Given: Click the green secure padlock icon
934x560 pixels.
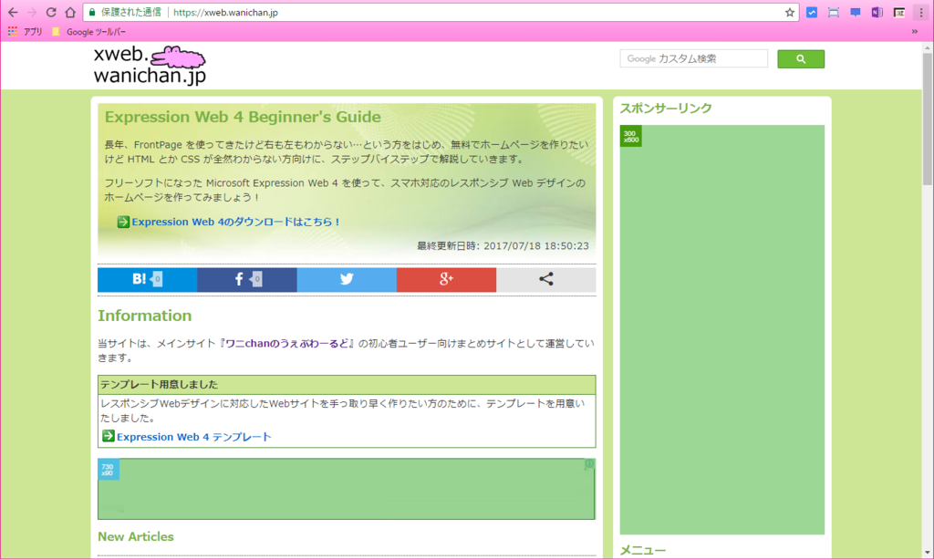Looking at the screenshot, I should [92, 12].
